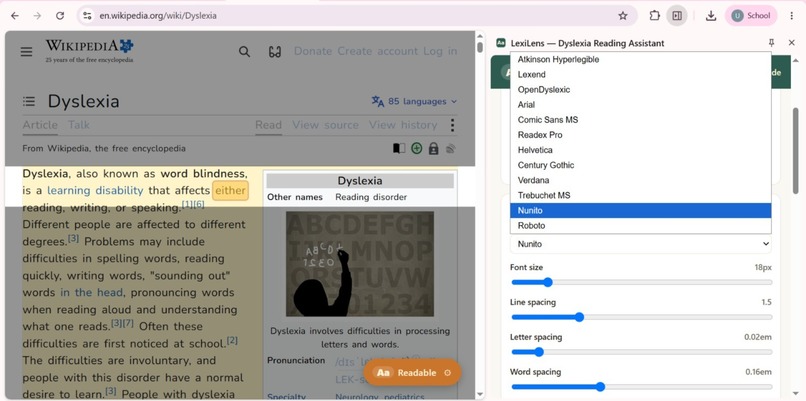Select the Read tab
Viewport: 806px width, 401px height.
[268, 125]
